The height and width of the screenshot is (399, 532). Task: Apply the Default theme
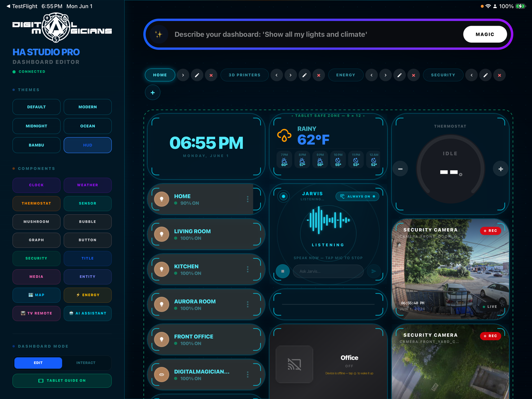[x=37, y=107]
